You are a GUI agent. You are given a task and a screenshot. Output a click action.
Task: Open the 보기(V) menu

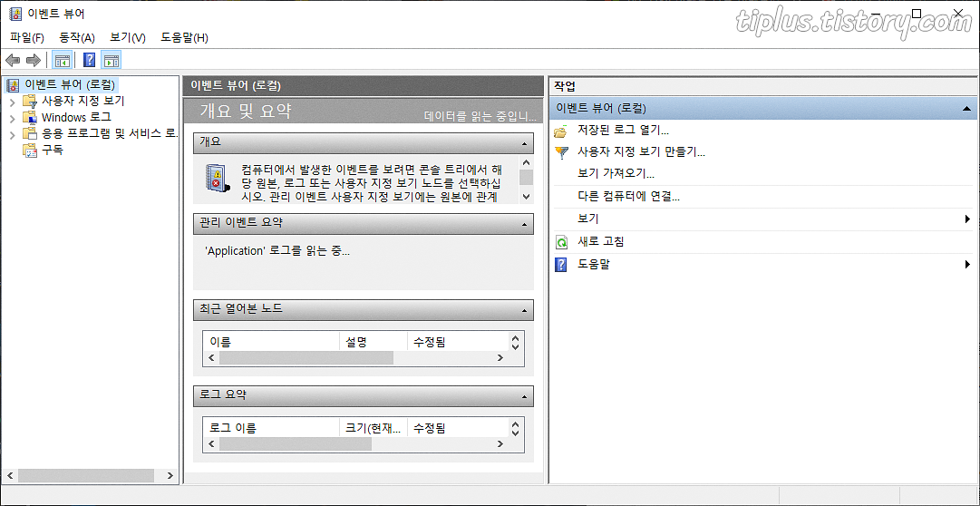pos(128,37)
